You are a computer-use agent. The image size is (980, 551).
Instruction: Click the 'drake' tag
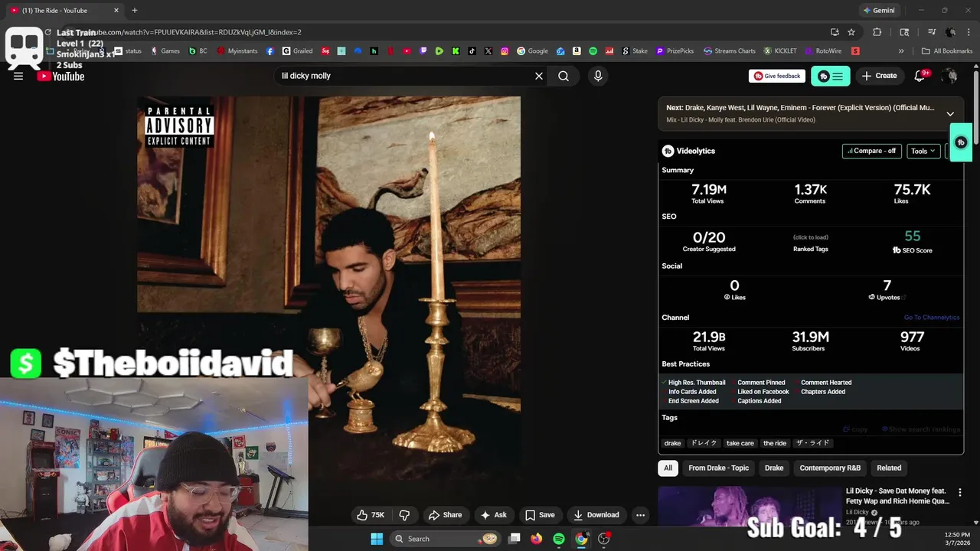(673, 443)
